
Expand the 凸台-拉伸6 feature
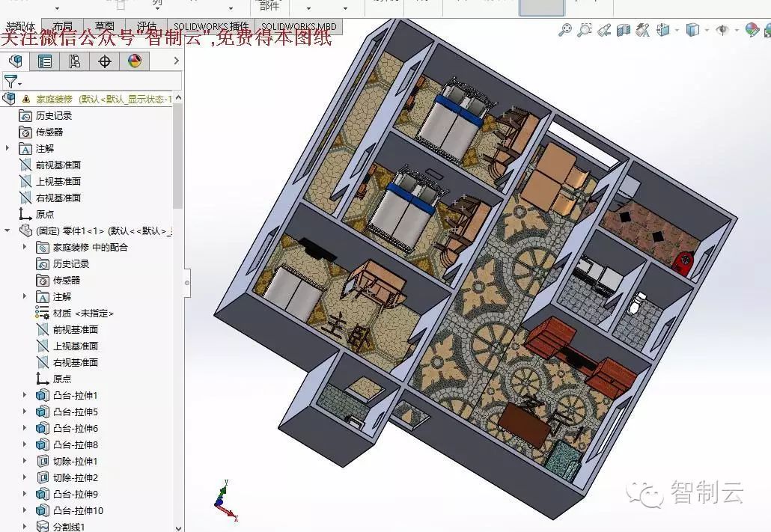coord(25,428)
